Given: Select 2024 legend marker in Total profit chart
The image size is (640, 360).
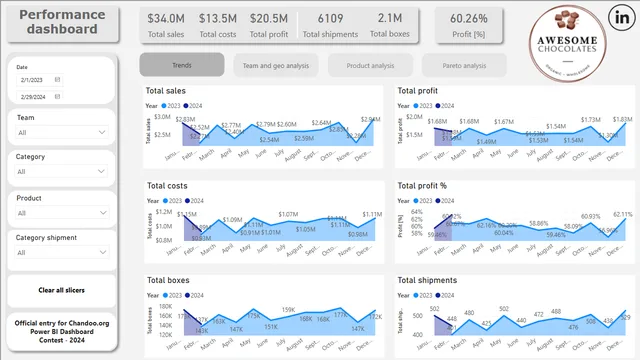Looking at the screenshot, I should [x=438, y=106].
